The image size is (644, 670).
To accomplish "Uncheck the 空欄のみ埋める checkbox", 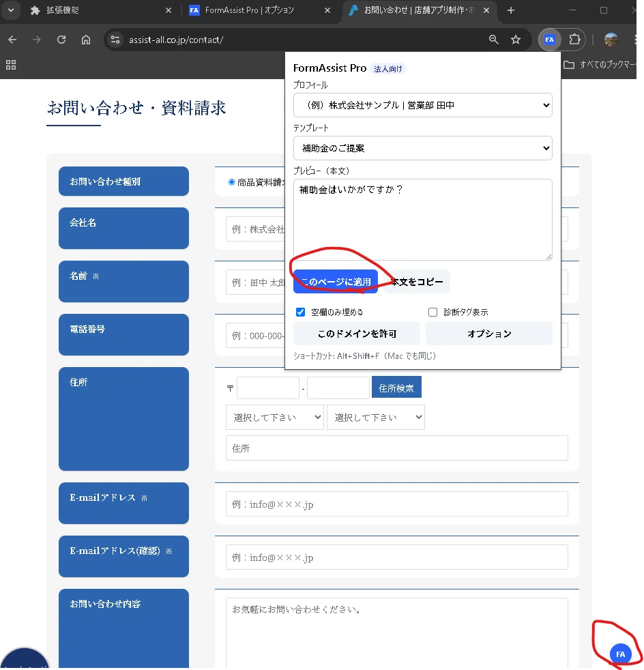I will 300,312.
